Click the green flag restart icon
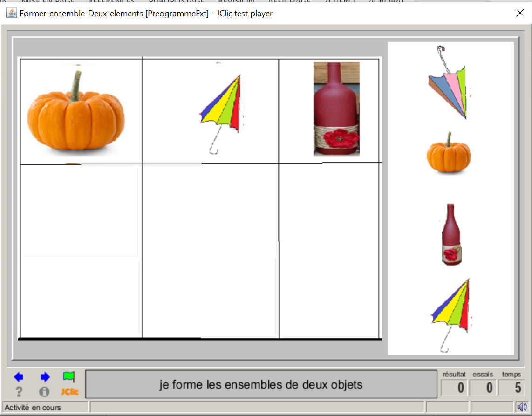 click(x=69, y=376)
